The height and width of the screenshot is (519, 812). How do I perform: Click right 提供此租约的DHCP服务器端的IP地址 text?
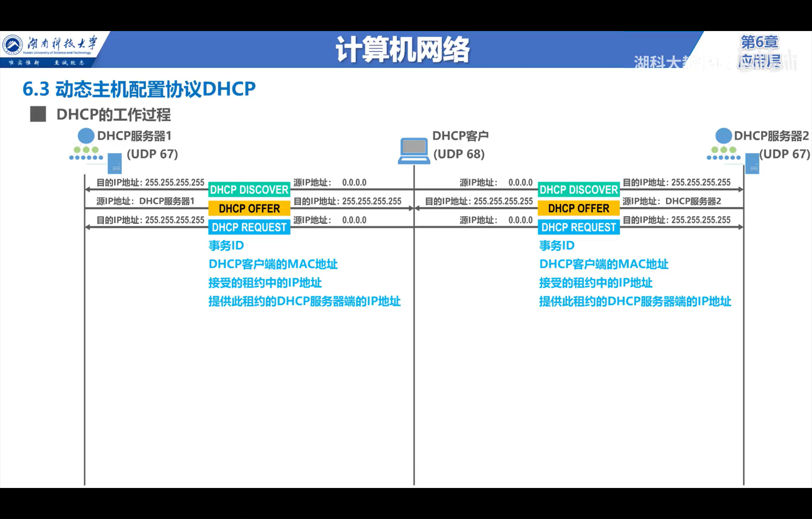coord(635,301)
